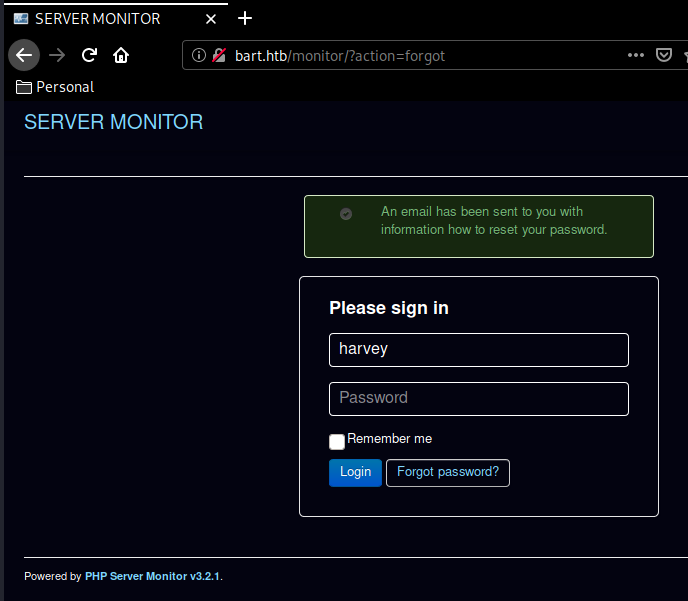This screenshot has width=688, height=601.
Task: Click the green success checkmark icon
Action: click(346, 214)
